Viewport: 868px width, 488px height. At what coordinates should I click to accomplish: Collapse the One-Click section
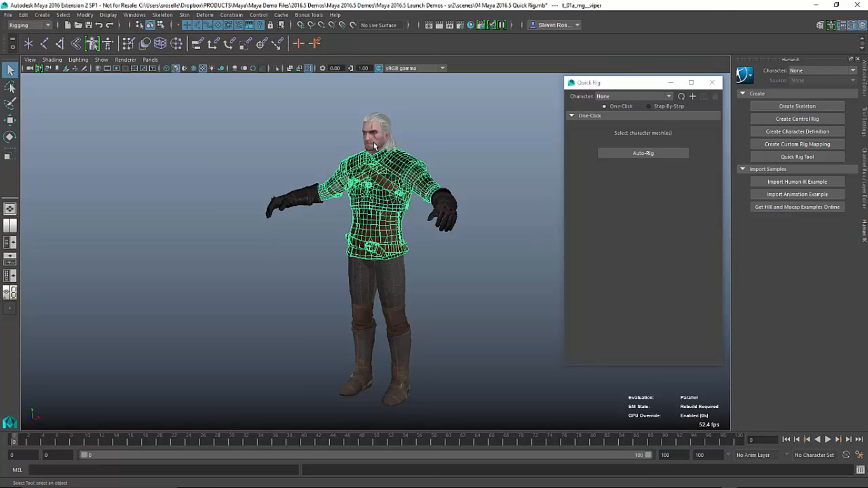pos(572,116)
